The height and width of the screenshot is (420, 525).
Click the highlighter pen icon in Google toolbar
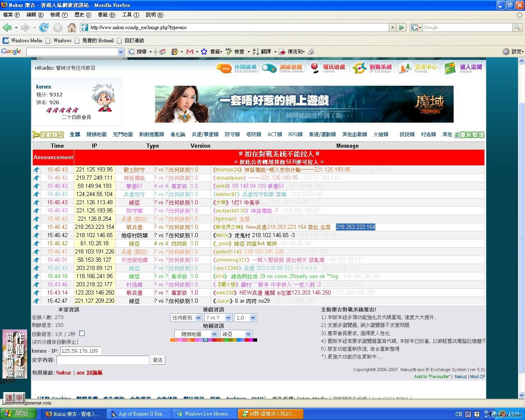(x=311, y=52)
